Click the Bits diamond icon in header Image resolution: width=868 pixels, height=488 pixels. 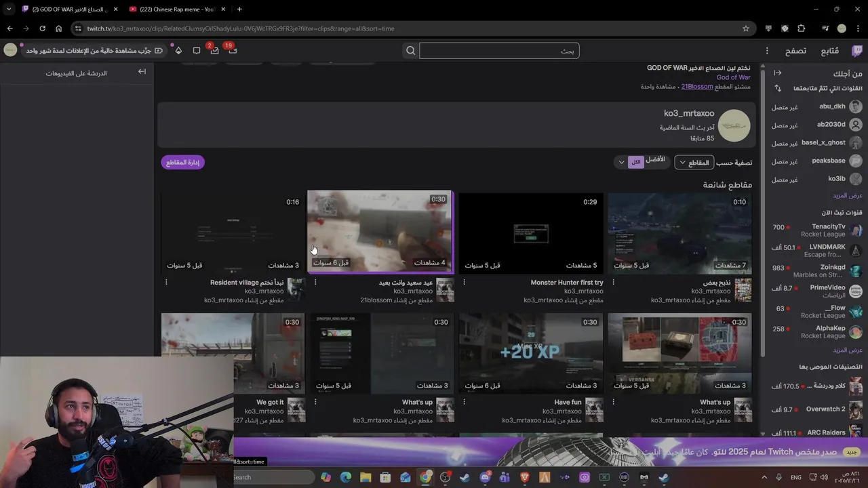tap(178, 51)
